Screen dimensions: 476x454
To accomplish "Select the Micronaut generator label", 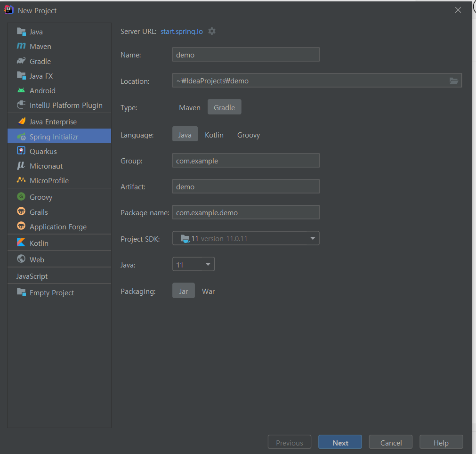I will pyautogui.click(x=46, y=166).
